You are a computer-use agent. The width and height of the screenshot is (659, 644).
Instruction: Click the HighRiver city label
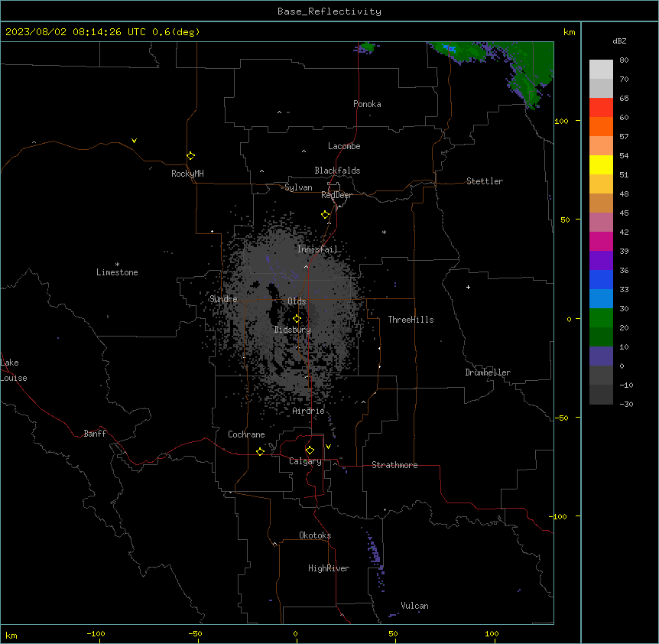click(329, 568)
